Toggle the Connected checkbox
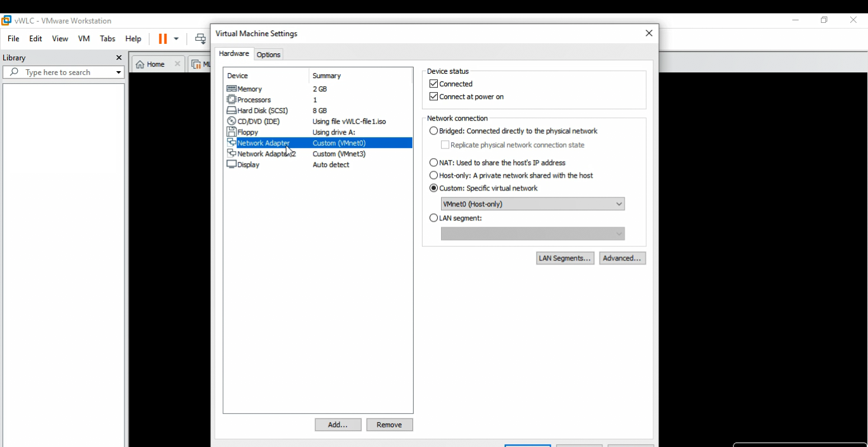The image size is (868, 447). tap(433, 84)
